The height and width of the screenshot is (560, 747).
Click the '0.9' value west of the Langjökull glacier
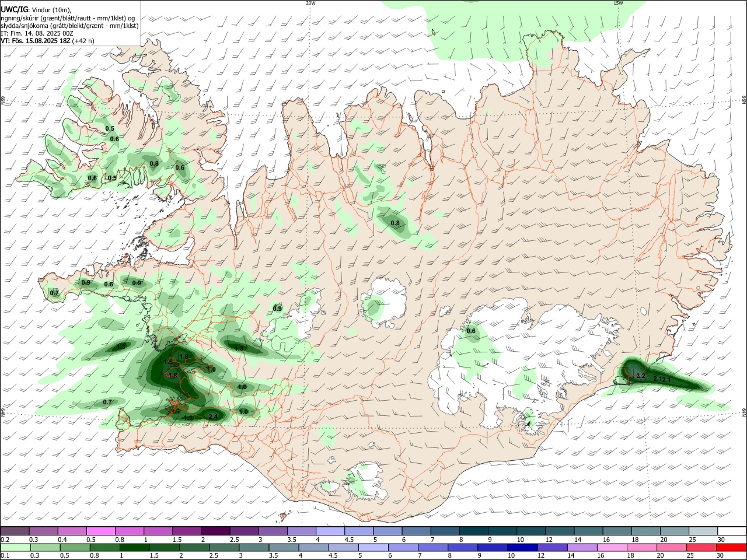point(278,308)
